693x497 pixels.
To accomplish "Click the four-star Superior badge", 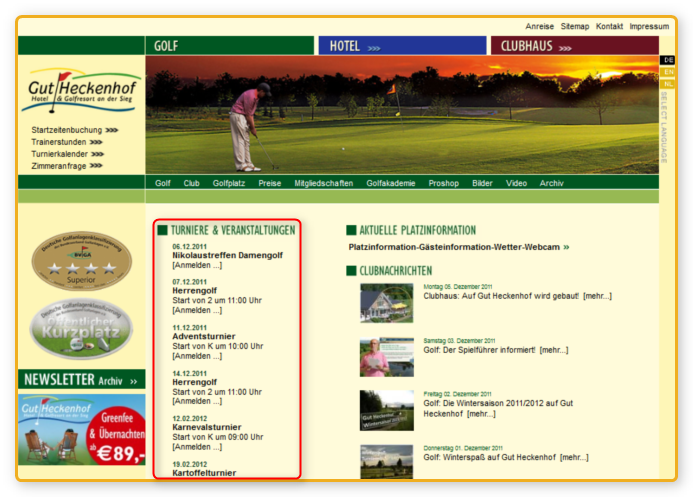I will [x=81, y=261].
